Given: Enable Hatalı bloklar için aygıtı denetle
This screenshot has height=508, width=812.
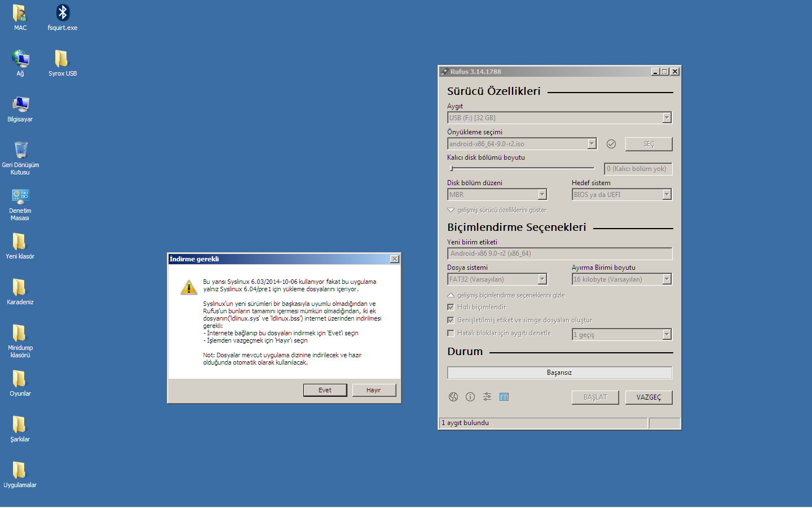Looking at the screenshot, I should (451, 333).
